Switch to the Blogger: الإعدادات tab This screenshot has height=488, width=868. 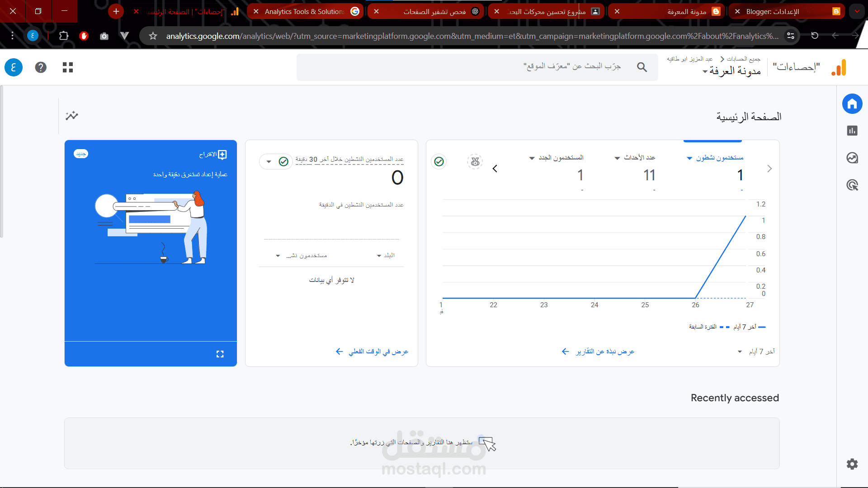click(x=787, y=11)
